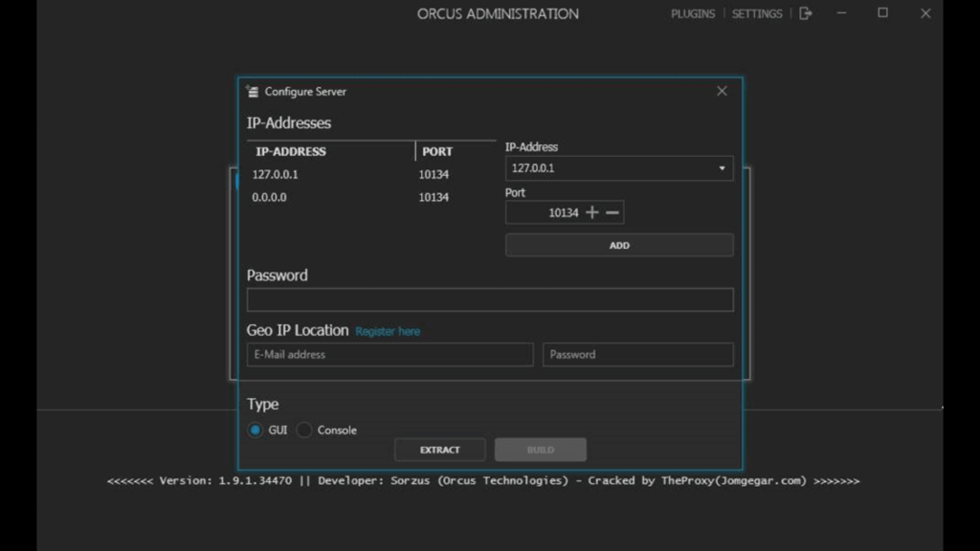The image size is (980, 551).
Task: Click the E-Mail address field
Action: pyautogui.click(x=390, y=354)
